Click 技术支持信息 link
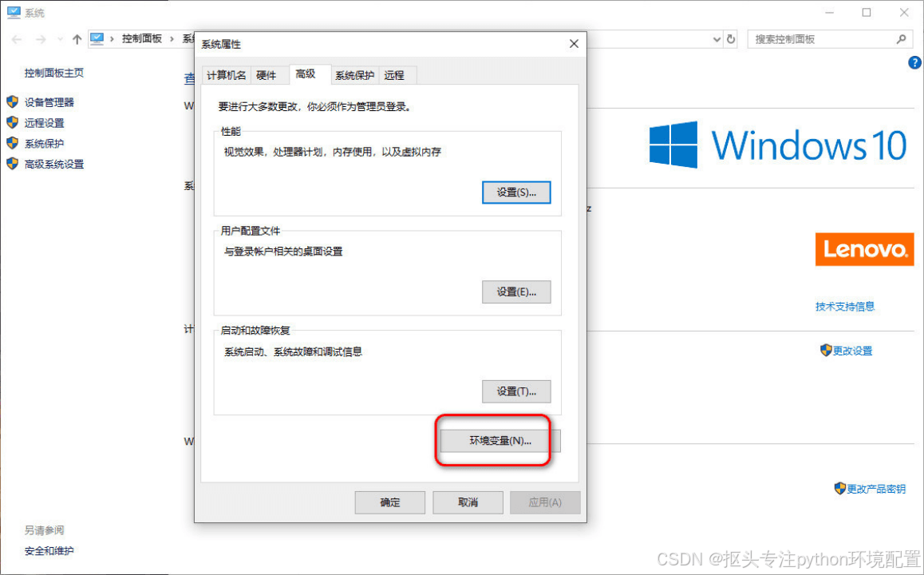This screenshot has width=924, height=575. tap(844, 306)
